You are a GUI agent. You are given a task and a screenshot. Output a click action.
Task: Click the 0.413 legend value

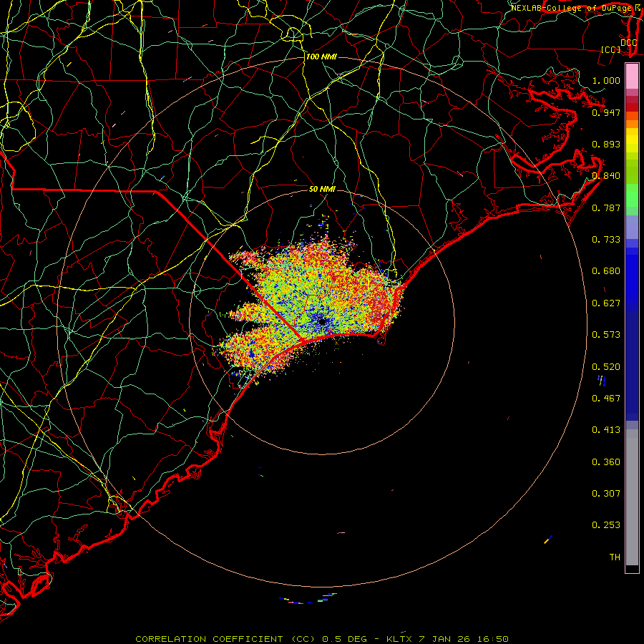click(x=606, y=430)
